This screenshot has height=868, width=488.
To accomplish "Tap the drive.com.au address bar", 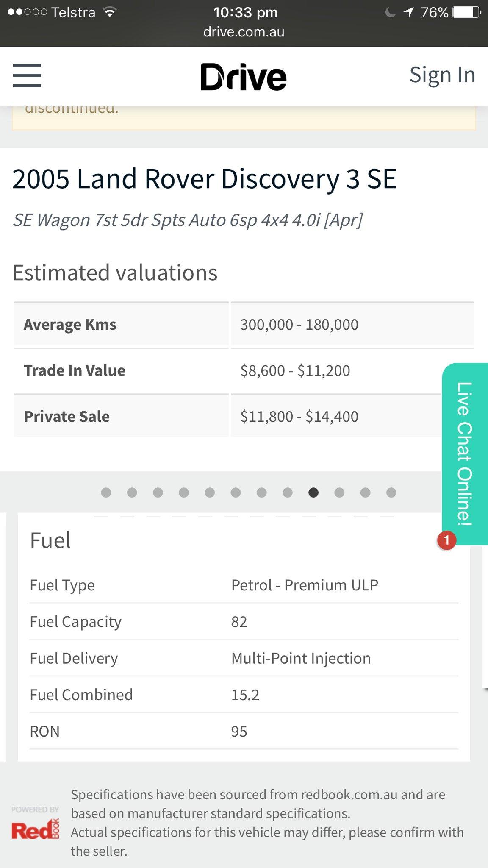I will pyautogui.click(x=244, y=32).
